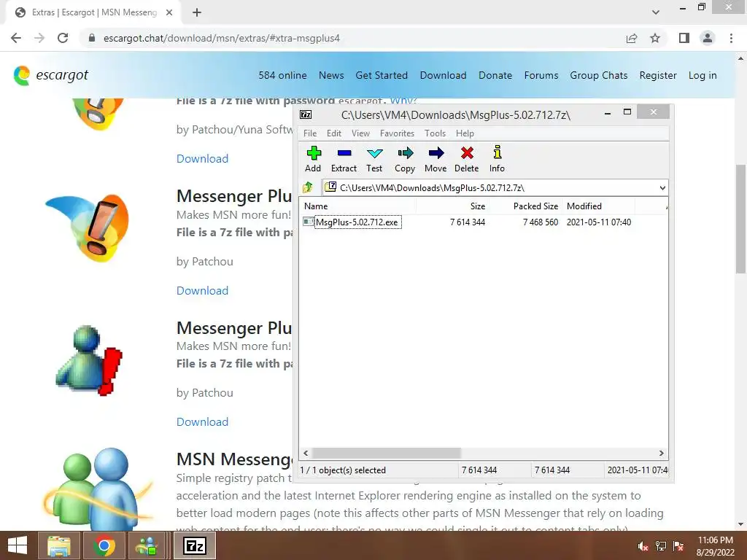Click the right arrow of 7-Zip horizontal scrollbar

[661, 453]
